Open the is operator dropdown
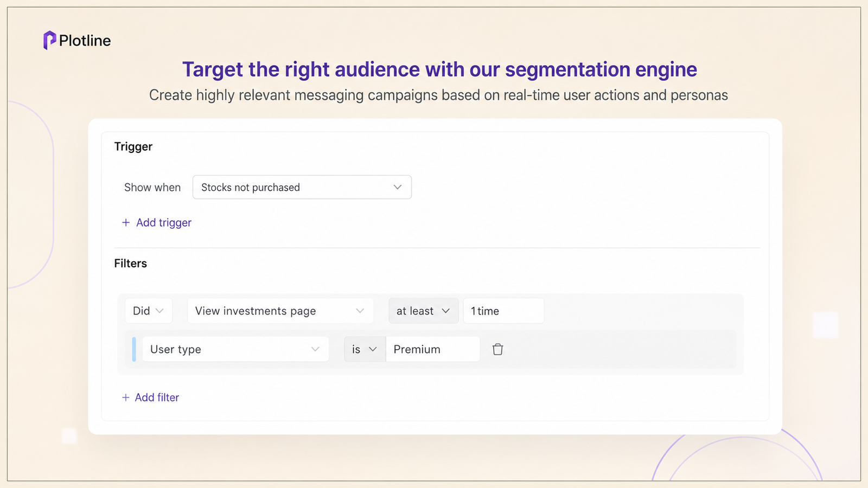The width and height of the screenshot is (868, 488). click(365, 349)
